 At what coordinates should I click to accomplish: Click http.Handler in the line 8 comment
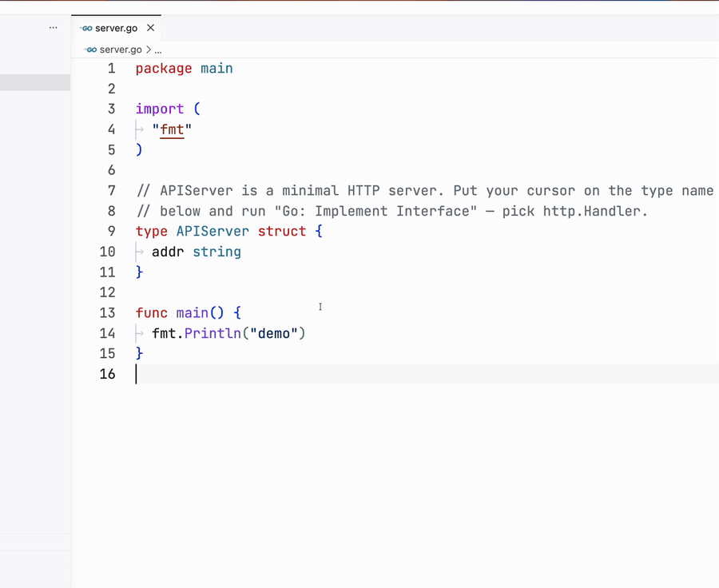pyautogui.click(x=591, y=211)
